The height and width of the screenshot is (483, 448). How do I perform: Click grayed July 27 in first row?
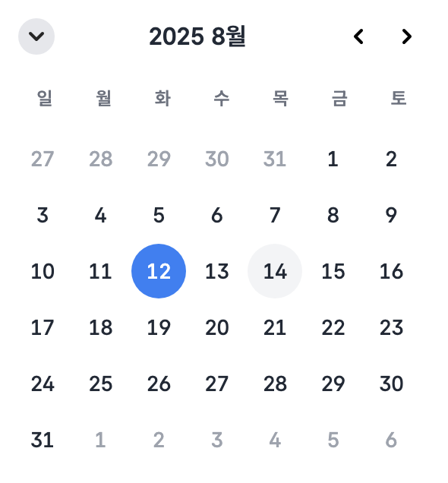point(43,159)
